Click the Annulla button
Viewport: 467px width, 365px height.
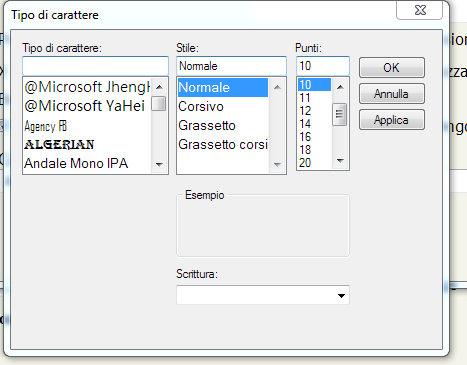392,94
